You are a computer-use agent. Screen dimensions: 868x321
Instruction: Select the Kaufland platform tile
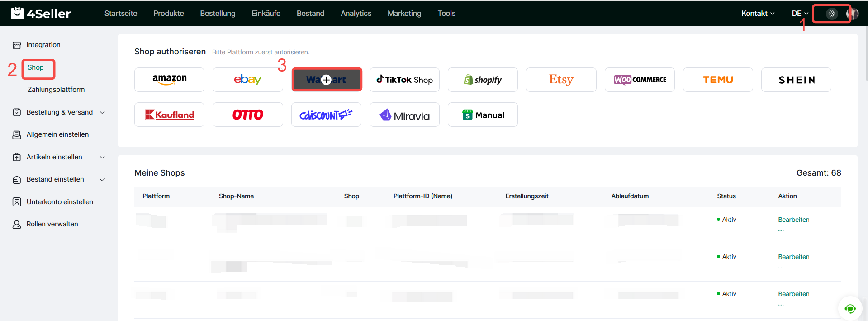pyautogui.click(x=169, y=115)
